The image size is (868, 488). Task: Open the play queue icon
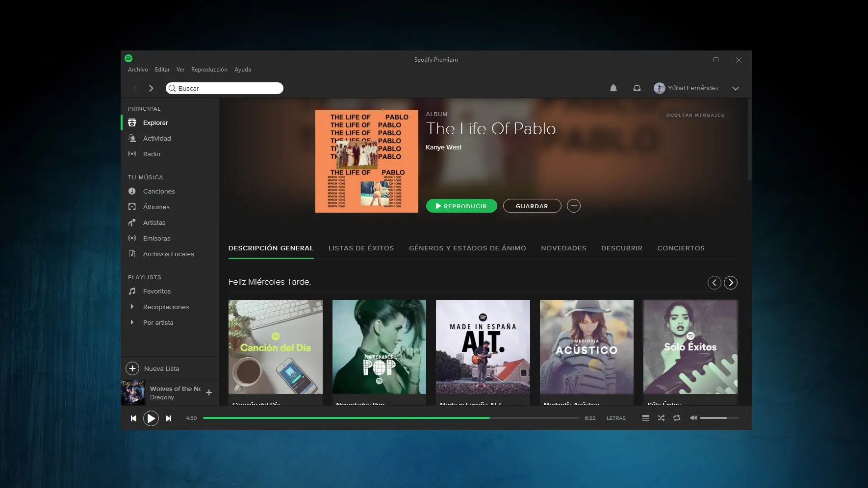pyautogui.click(x=646, y=418)
